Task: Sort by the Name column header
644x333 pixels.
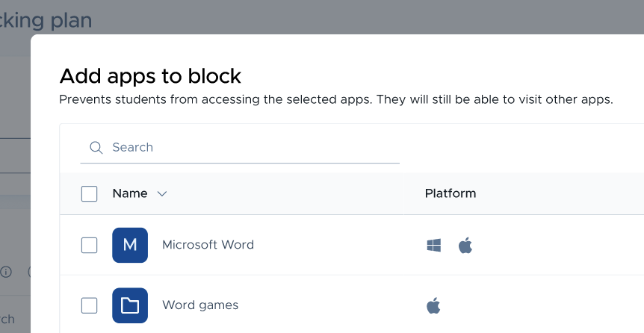Action: (x=130, y=193)
